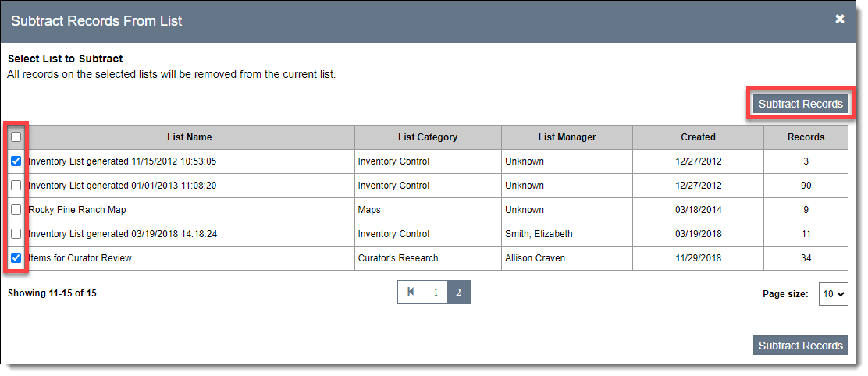Go to page 1 of results
The height and width of the screenshot is (376, 868).
pos(436,293)
